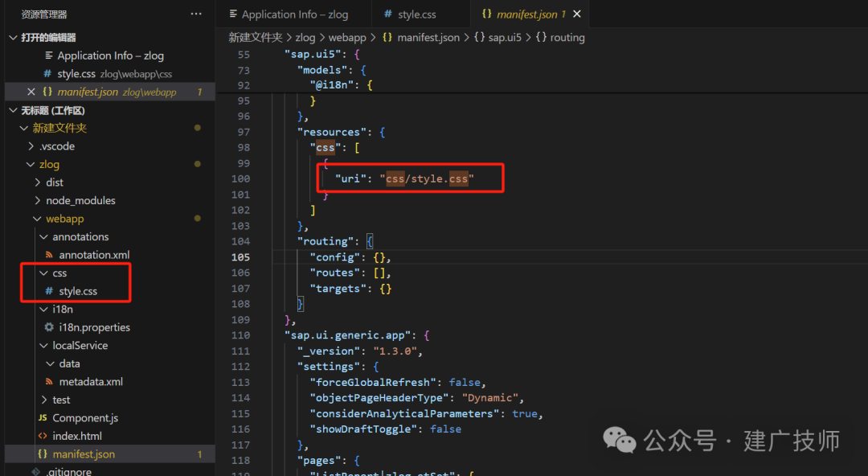Switch to Application Info – zlog tab
Screen dimensions: 868x476
click(x=293, y=14)
